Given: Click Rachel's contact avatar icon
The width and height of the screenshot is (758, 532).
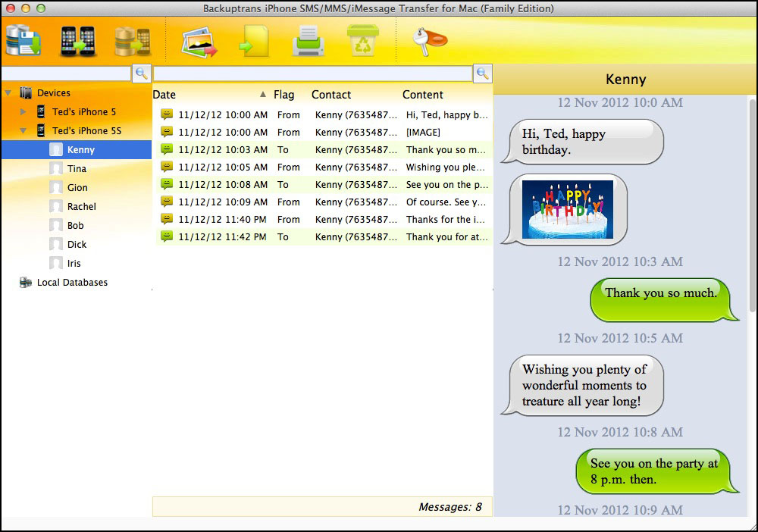Looking at the screenshot, I should coord(56,206).
